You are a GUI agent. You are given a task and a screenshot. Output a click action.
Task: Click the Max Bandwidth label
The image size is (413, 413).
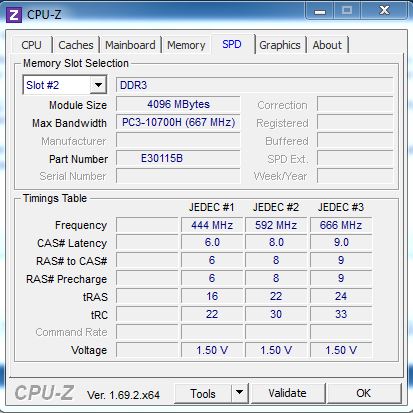(x=69, y=123)
